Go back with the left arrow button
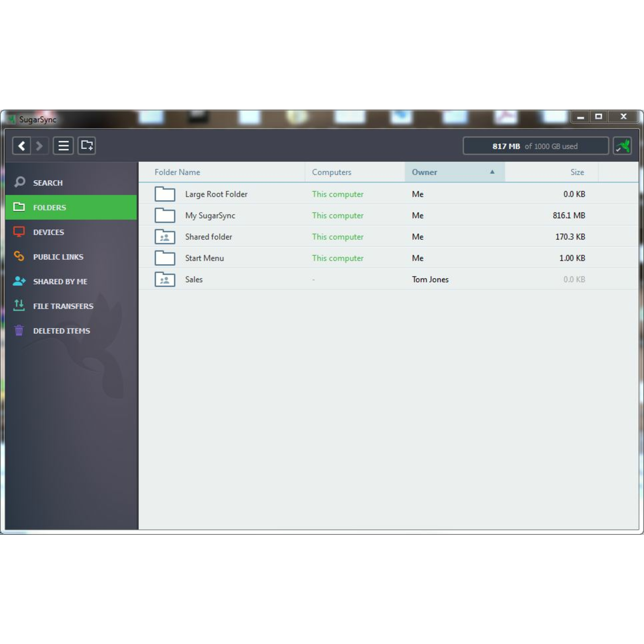The height and width of the screenshot is (644, 644). tap(22, 146)
